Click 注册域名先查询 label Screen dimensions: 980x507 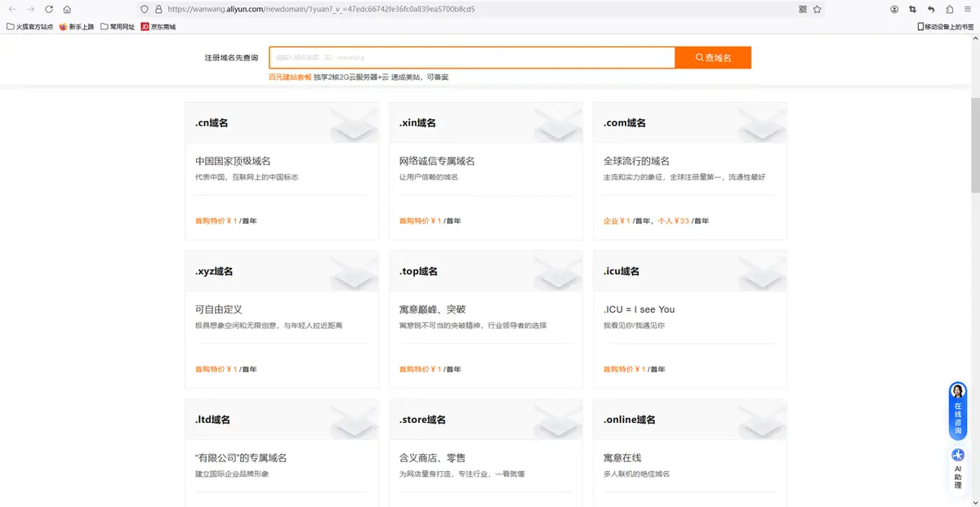tap(231, 58)
